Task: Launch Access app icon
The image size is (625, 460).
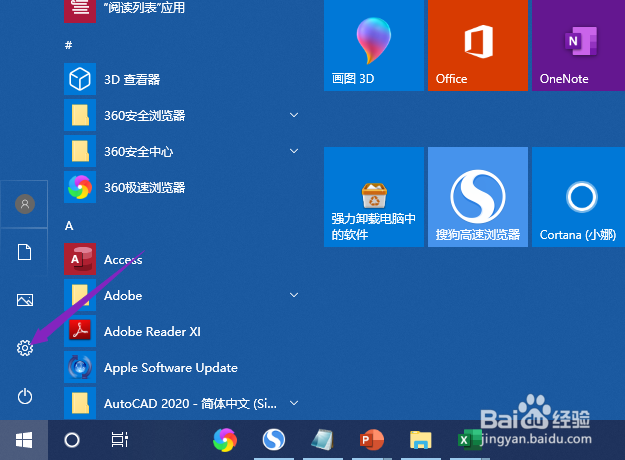Action: click(80, 259)
